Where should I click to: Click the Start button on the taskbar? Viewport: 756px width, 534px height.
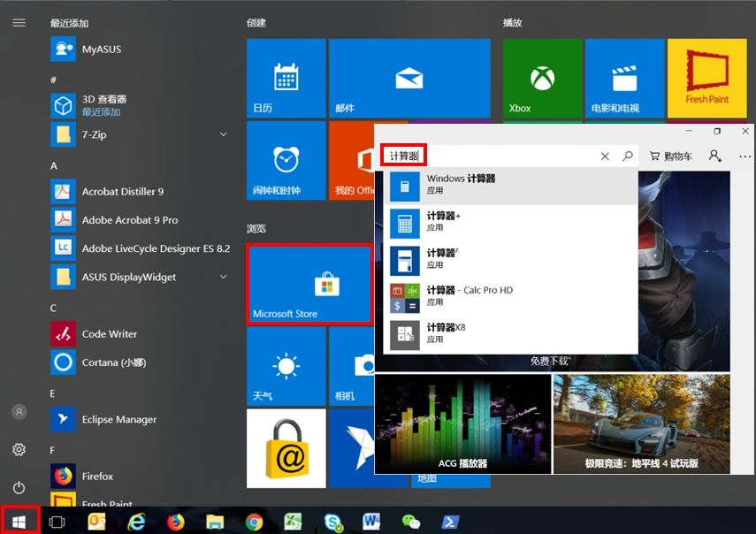[19, 522]
